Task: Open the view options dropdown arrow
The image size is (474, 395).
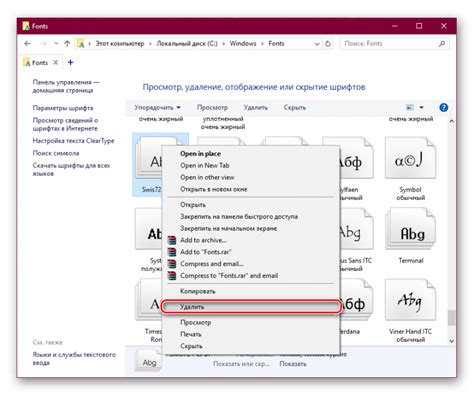Action: [421, 107]
